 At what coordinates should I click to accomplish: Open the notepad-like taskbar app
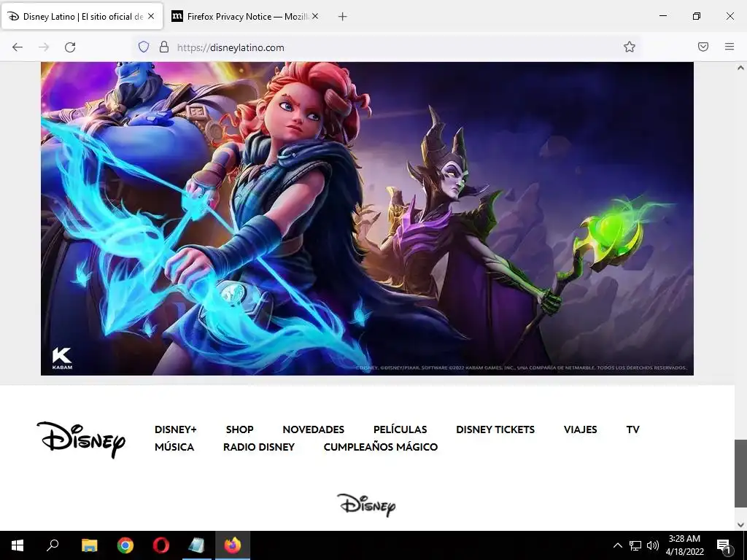(197, 545)
